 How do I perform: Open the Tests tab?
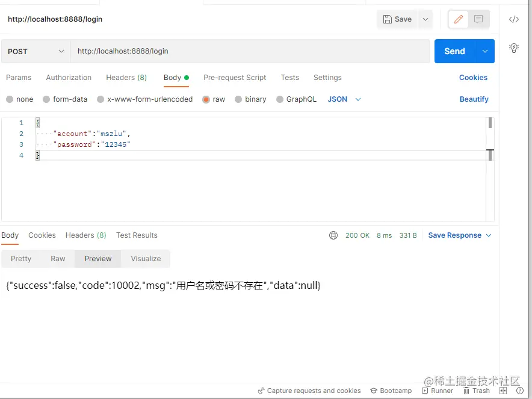(x=290, y=78)
